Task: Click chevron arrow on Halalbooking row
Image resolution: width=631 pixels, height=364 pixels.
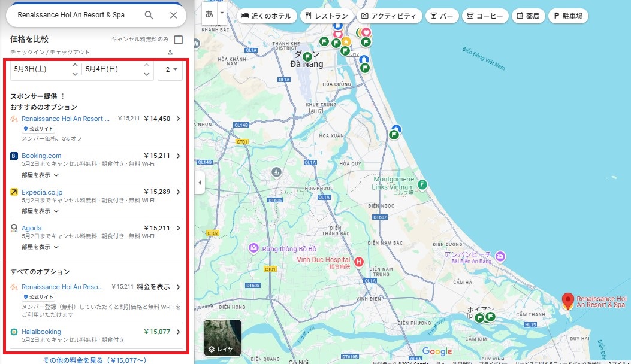Action: [x=178, y=332]
